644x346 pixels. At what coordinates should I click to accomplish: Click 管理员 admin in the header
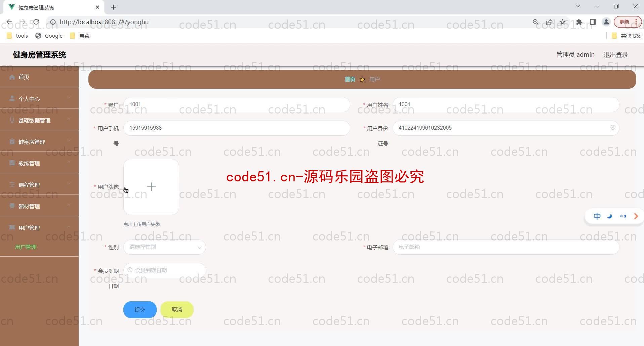(575, 54)
